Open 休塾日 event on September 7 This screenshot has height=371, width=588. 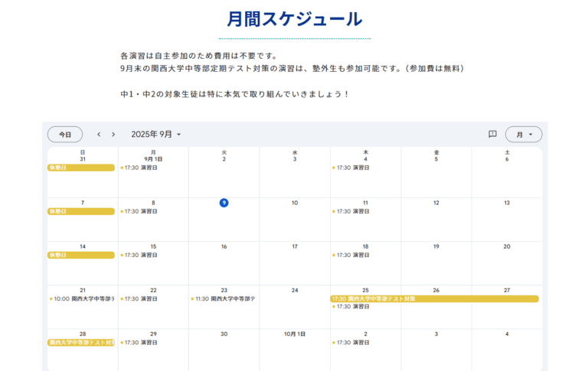pos(81,211)
